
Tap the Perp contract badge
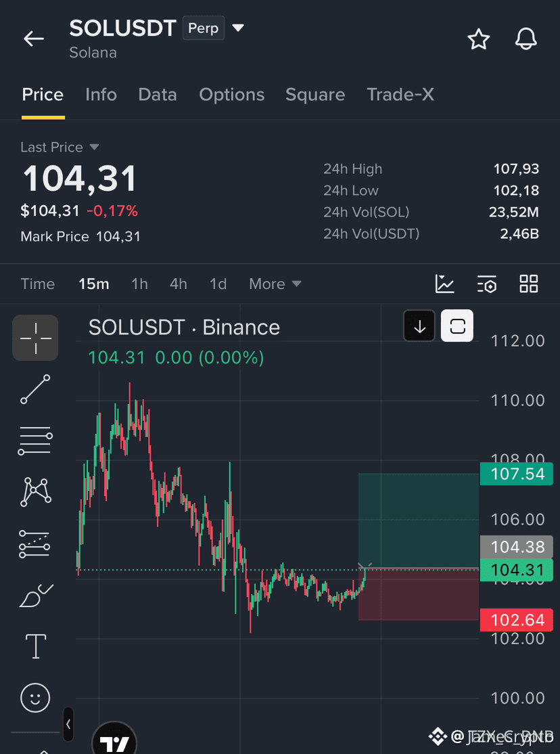[204, 28]
